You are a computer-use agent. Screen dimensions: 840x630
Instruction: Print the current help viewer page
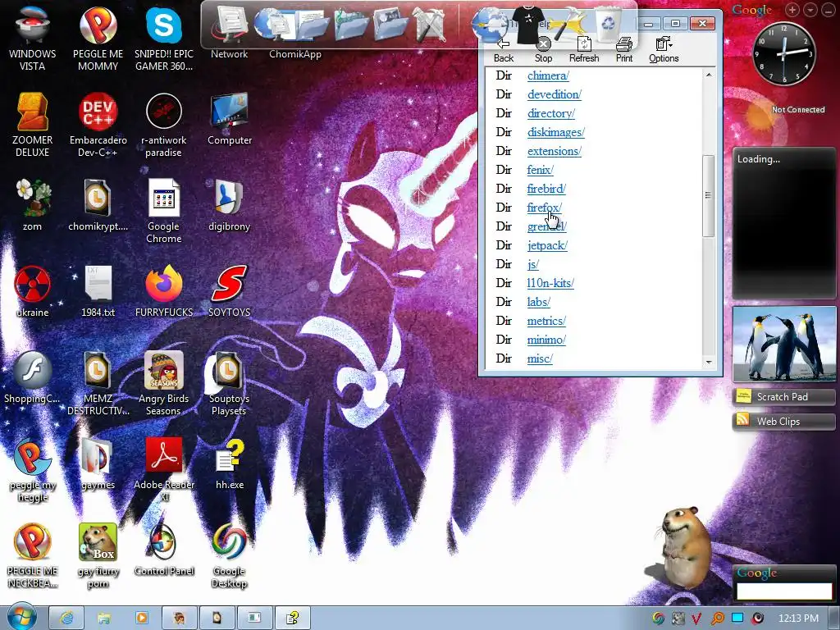[624, 50]
